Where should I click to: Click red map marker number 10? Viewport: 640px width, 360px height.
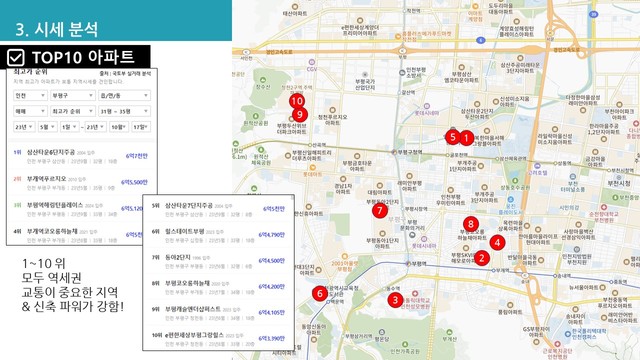(x=297, y=101)
